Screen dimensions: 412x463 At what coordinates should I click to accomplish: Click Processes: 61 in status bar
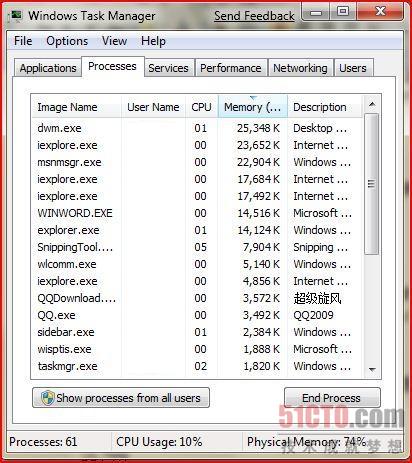(x=43, y=442)
